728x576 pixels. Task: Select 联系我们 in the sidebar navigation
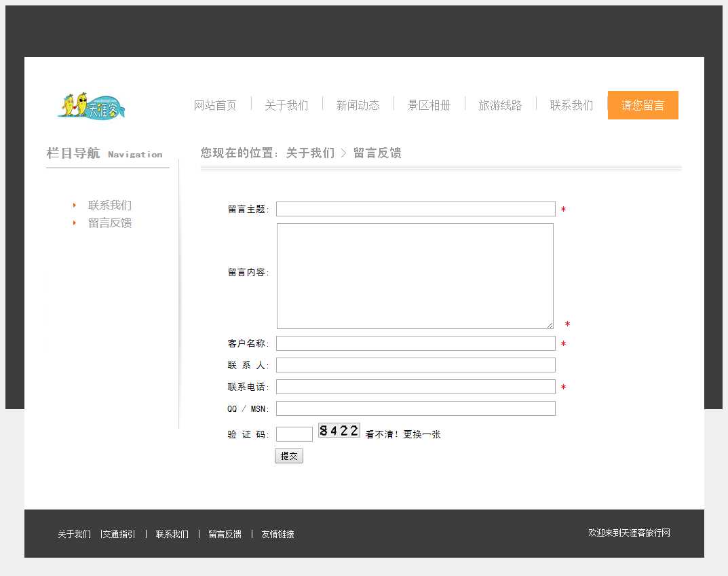click(x=110, y=205)
